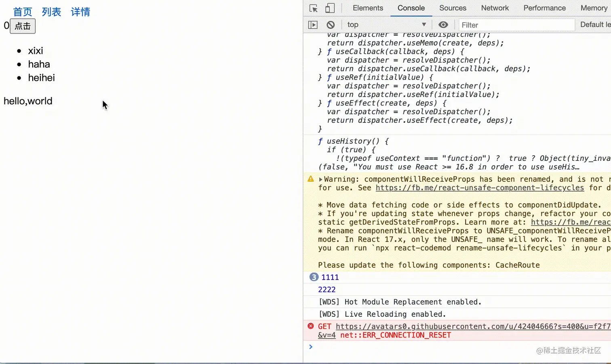Click the yellow warning icon
611x364 pixels.
(311, 179)
